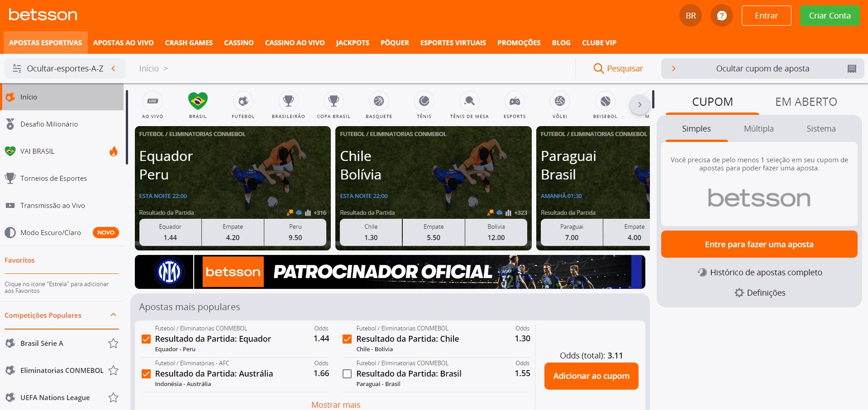868x410 pixels.
Task: Open the CASSINO AO VIVO menu item
Action: (295, 42)
